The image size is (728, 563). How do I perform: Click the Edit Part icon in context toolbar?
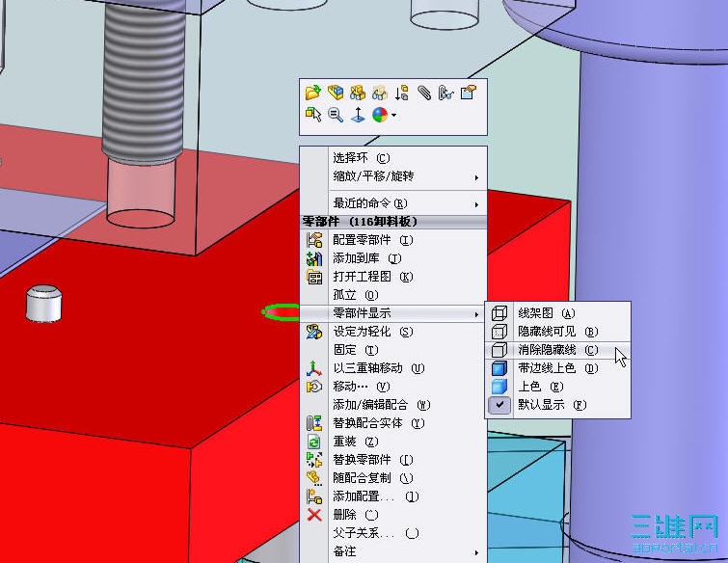[336, 93]
